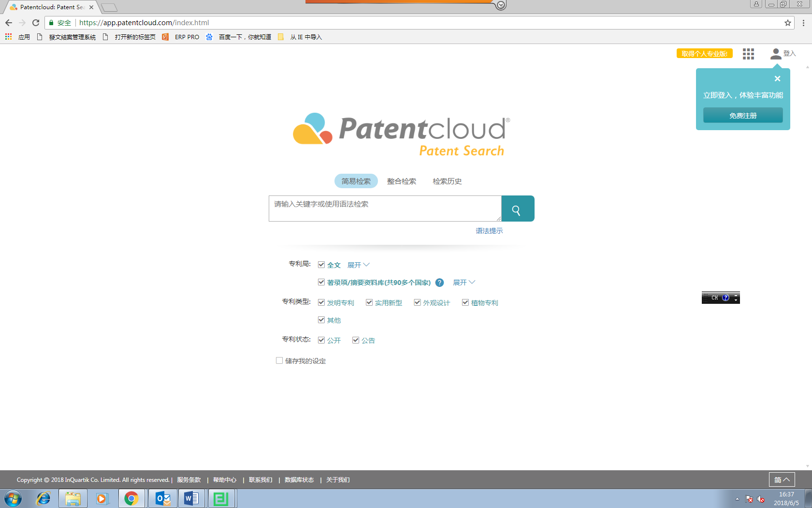812x508 pixels.
Task: Open Chrome's three-dot menu
Action: tap(803, 23)
